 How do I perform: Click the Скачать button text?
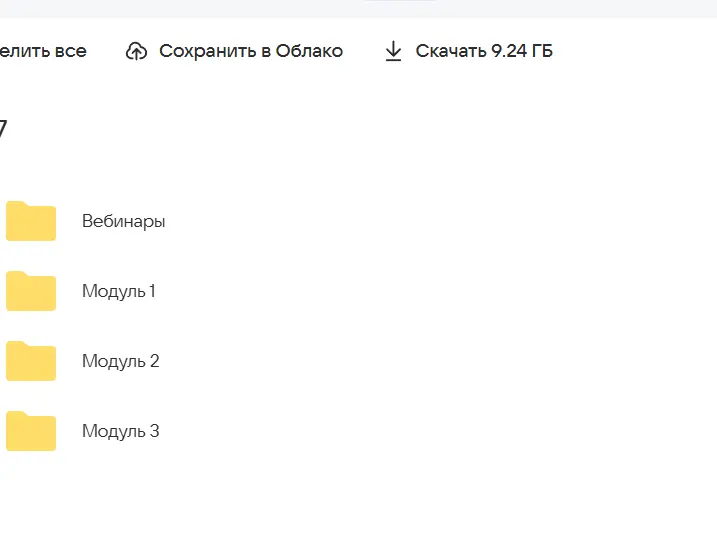point(450,51)
